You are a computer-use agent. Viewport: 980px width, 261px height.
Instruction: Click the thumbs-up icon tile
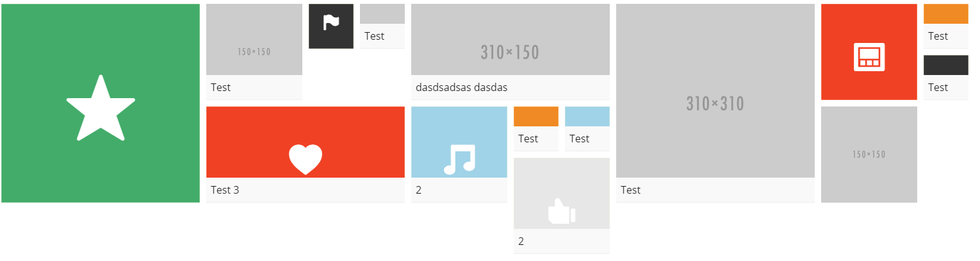click(562, 210)
